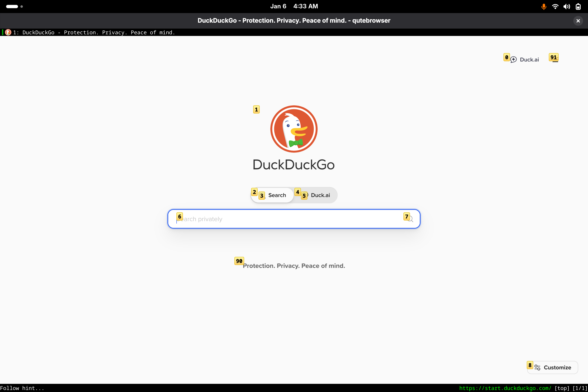The width and height of the screenshot is (588, 392).
Task: Click the battery indicator icon
Action: point(578,7)
